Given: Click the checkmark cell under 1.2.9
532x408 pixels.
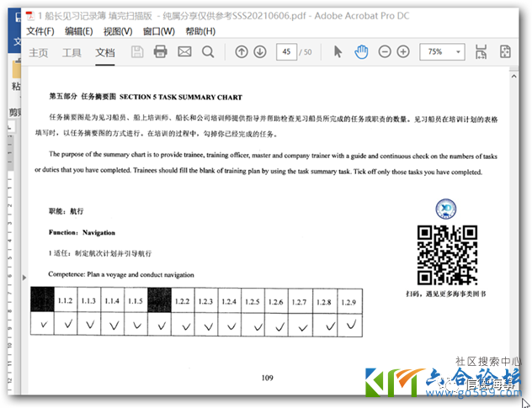Looking at the screenshot, I should point(348,325).
